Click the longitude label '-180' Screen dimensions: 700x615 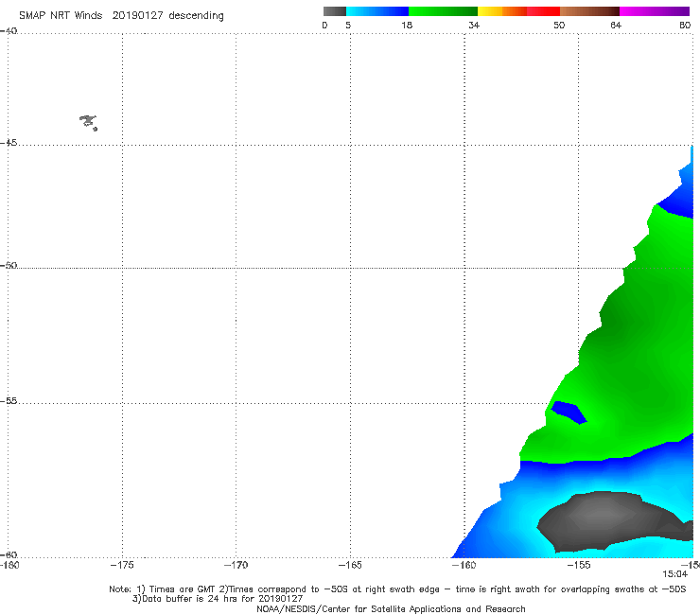9,565
